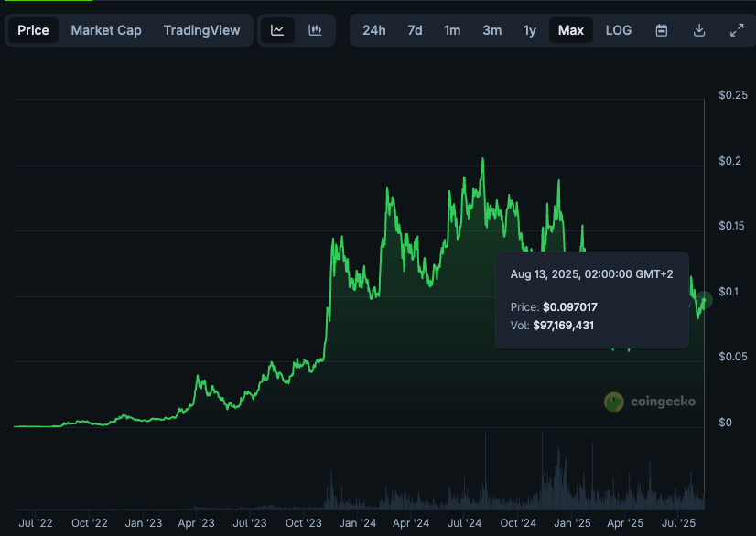Expand chart to fullscreen

pyautogui.click(x=737, y=30)
